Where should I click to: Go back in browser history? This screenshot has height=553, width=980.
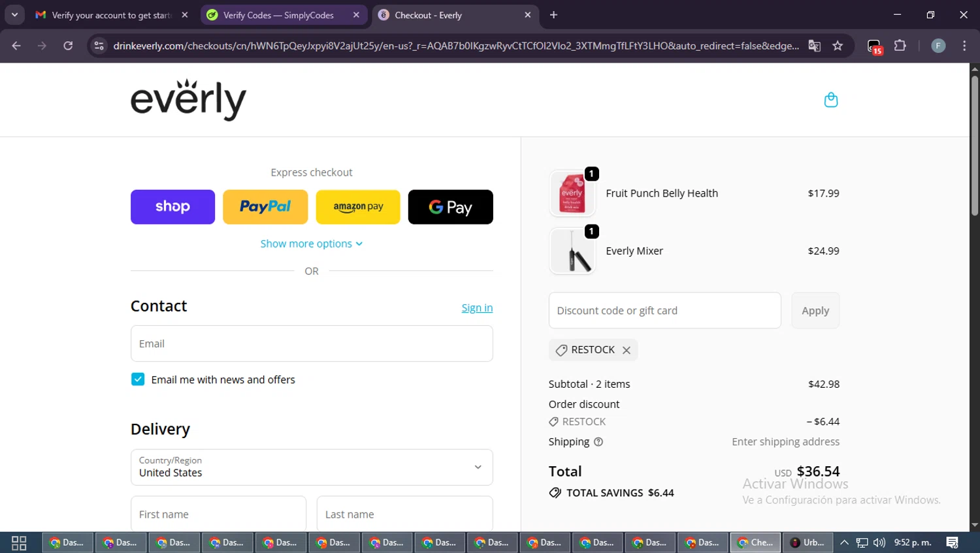click(x=16, y=46)
